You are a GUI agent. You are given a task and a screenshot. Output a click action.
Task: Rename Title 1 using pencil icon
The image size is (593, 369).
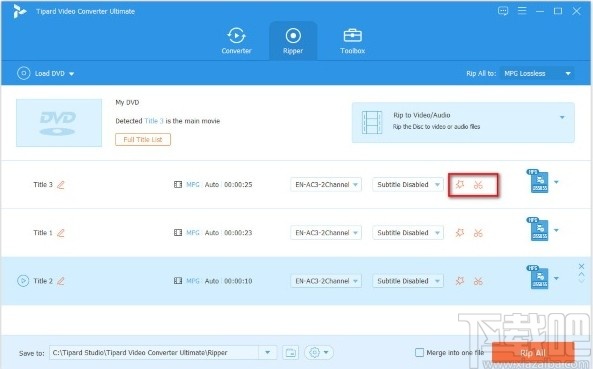pyautogui.click(x=61, y=233)
